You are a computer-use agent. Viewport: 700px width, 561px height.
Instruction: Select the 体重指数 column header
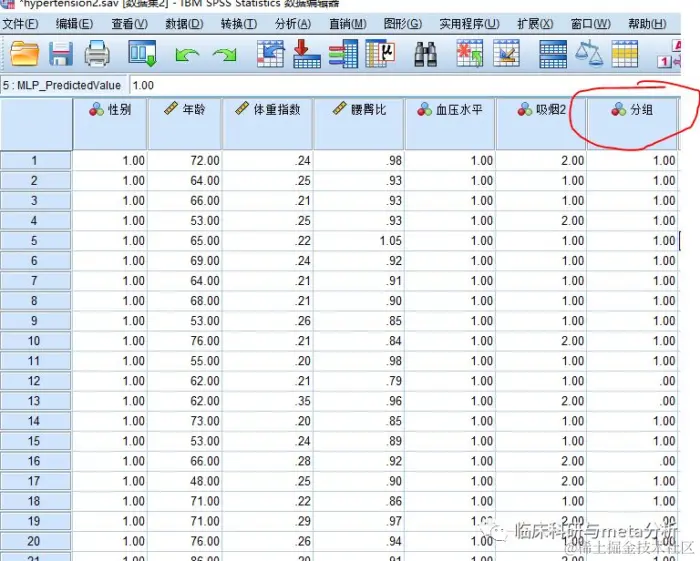tap(267, 124)
